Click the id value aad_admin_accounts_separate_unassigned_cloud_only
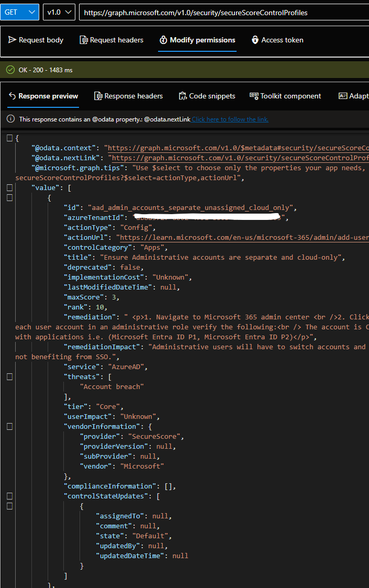The image size is (369, 588). [191, 208]
